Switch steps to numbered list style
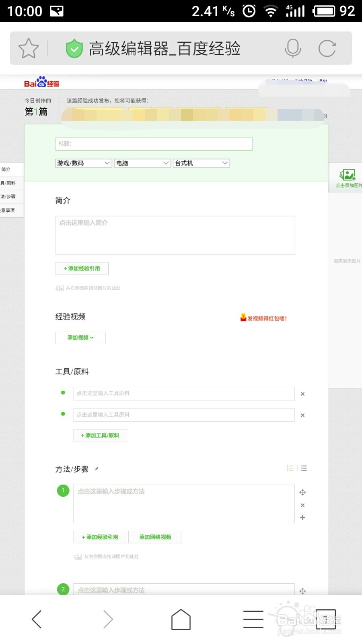Image resolution: width=362 pixels, height=644 pixels. point(290,468)
